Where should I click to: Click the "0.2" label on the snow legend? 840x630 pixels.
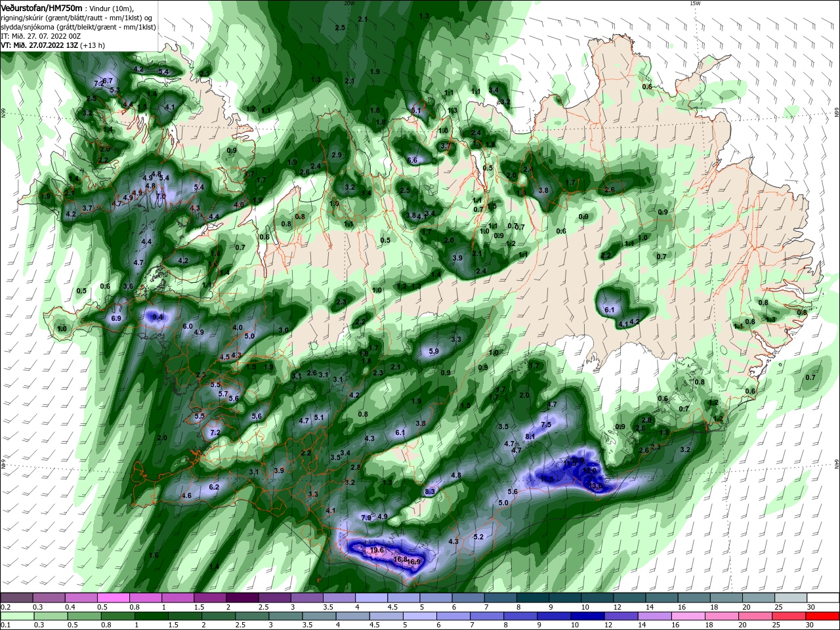(5, 607)
